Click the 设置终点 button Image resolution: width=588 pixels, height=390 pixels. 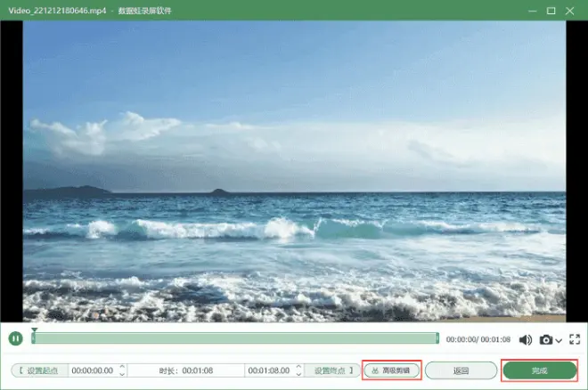[x=331, y=370]
